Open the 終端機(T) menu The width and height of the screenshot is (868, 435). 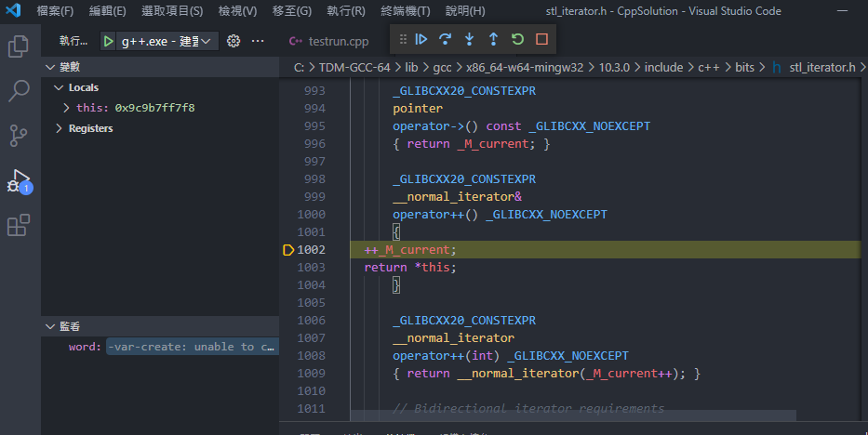(405, 11)
